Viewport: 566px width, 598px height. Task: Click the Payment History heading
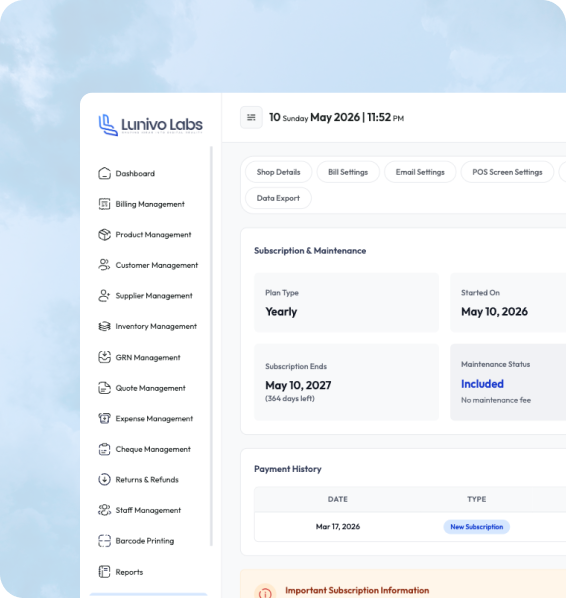click(288, 469)
